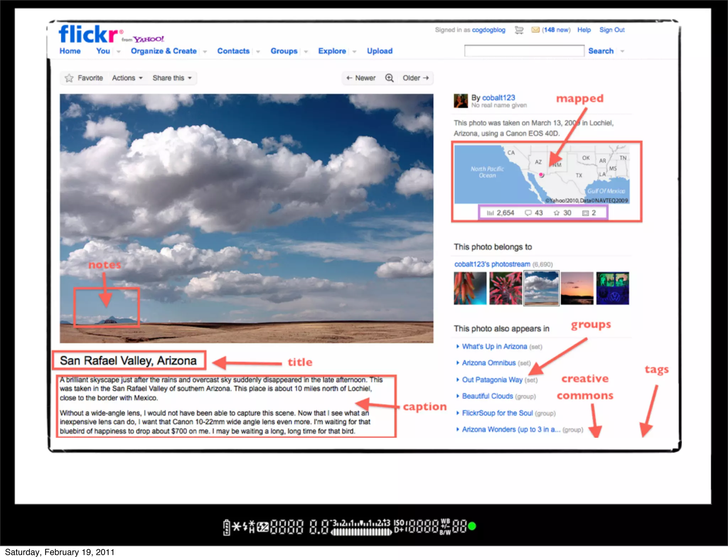Click the pink location dot on map
The image size is (728, 560).
tap(541, 175)
